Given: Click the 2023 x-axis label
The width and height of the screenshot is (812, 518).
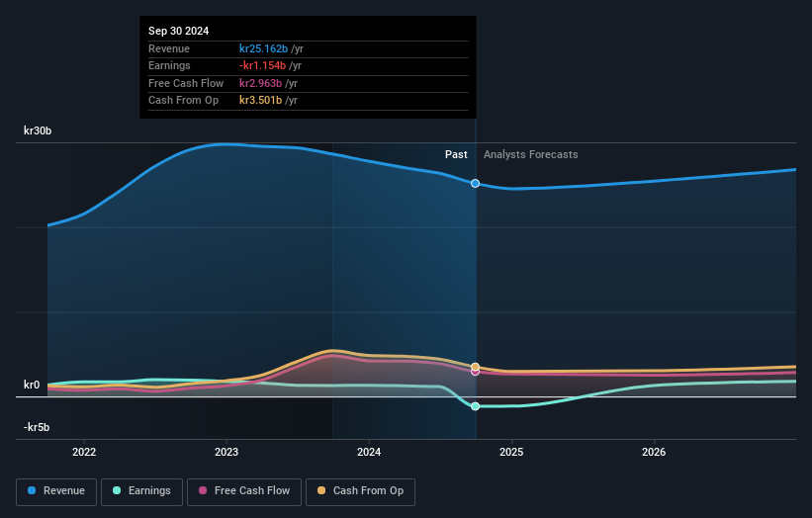Looking at the screenshot, I should point(226,452).
